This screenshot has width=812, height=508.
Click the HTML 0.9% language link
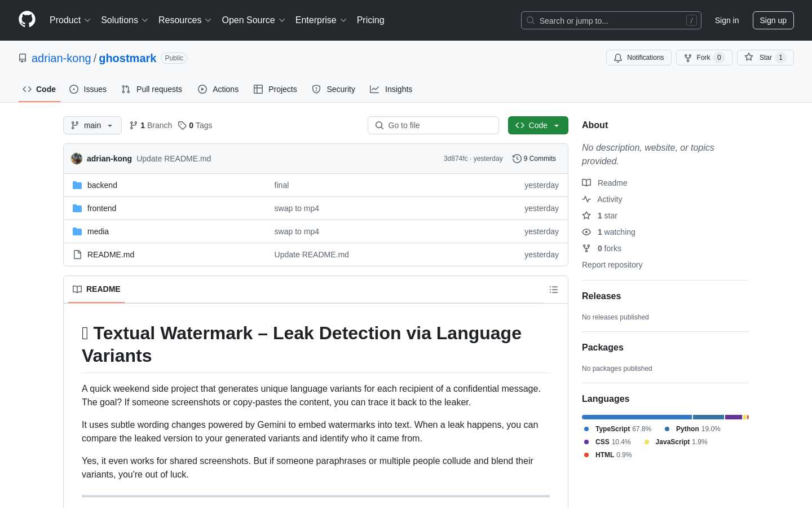(x=608, y=455)
